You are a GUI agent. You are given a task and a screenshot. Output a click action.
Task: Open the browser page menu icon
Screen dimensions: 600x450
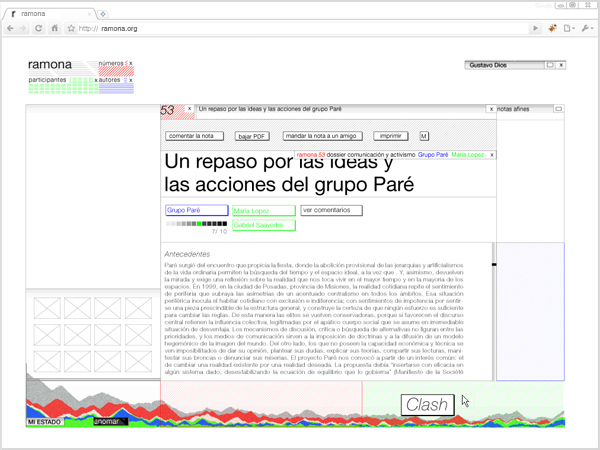(x=569, y=28)
